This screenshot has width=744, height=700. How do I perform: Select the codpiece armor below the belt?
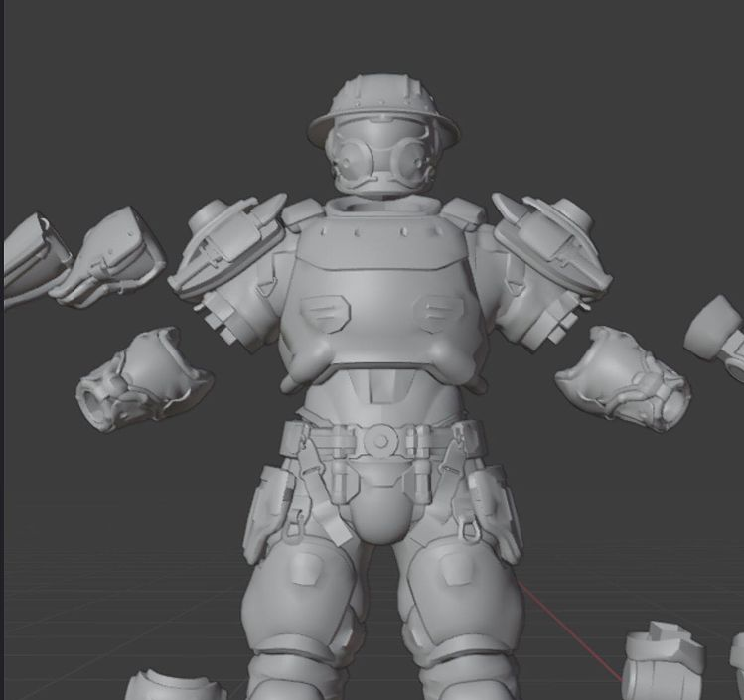(380, 506)
